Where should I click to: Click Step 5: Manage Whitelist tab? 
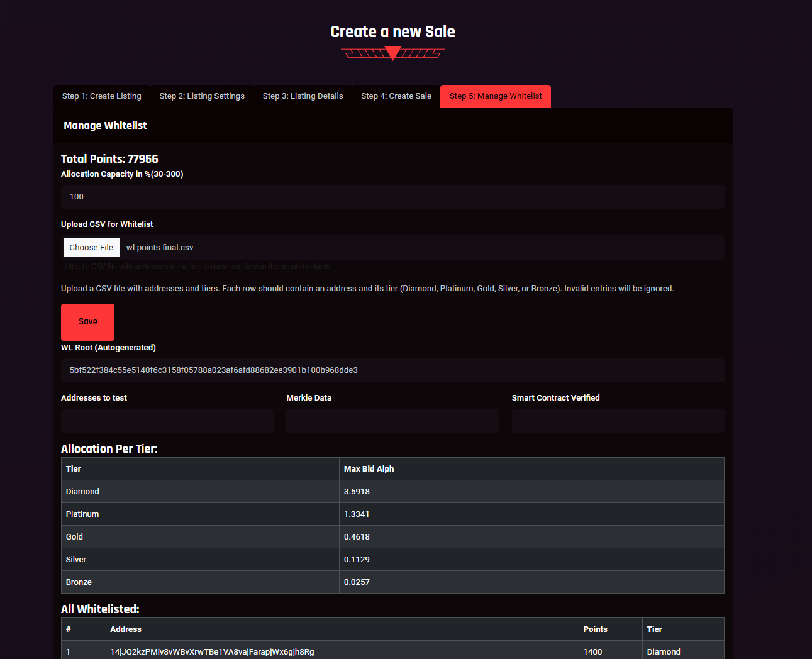click(496, 96)
